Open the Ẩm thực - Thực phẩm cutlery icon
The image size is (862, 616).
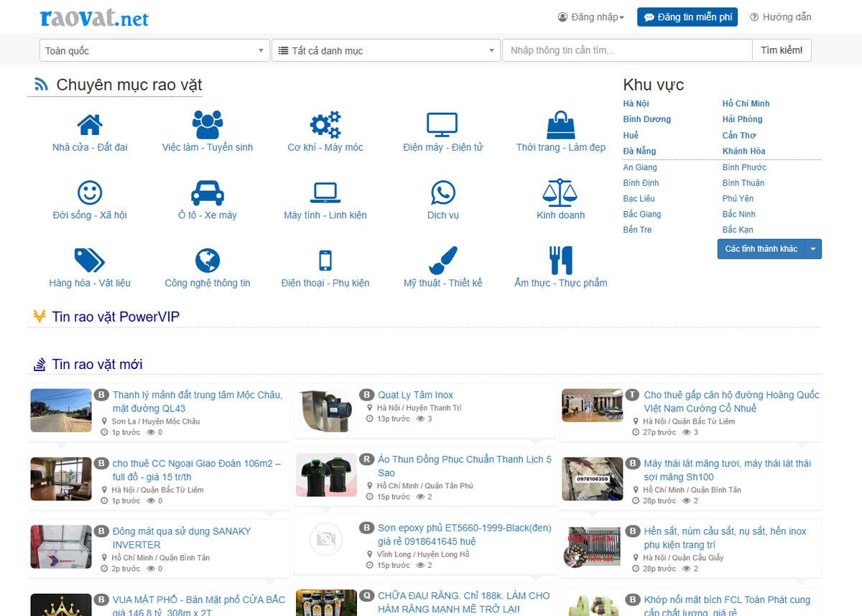560,260
